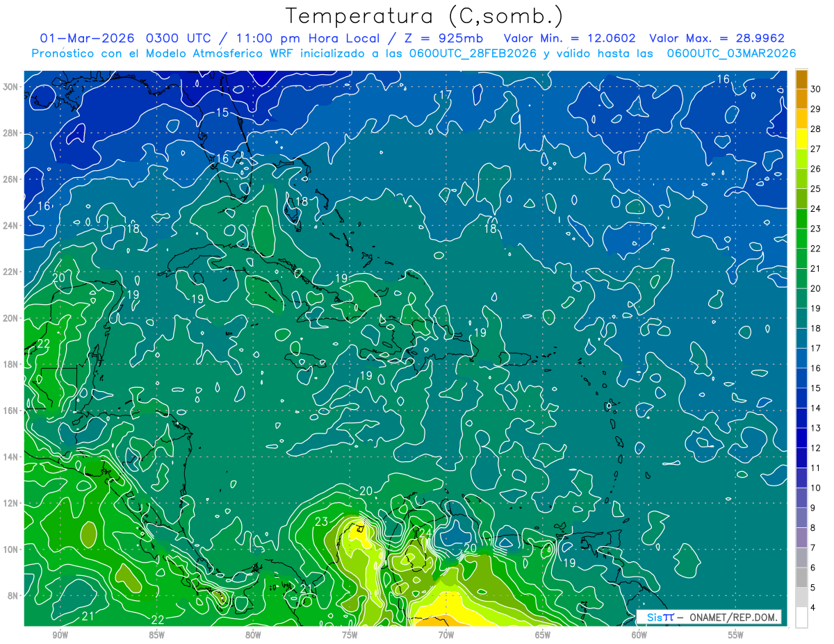This screenshot has height=644, width=834.
Task: Click the 16N latitude axis label
Action: 11,411
